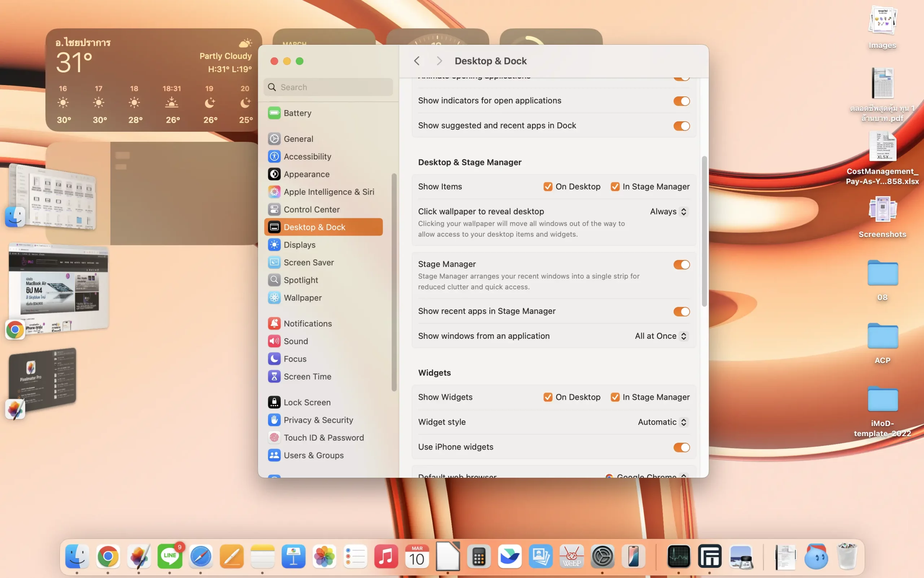This screenshot has width=924, height=578.
Task: Select Screen Saver in sidebar
Action: tap(308, 262)
